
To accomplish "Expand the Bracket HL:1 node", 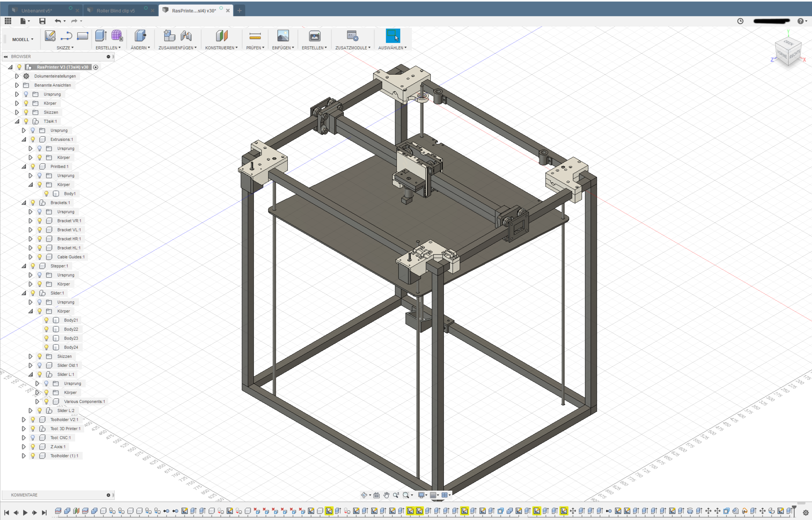I will (30, 248).
